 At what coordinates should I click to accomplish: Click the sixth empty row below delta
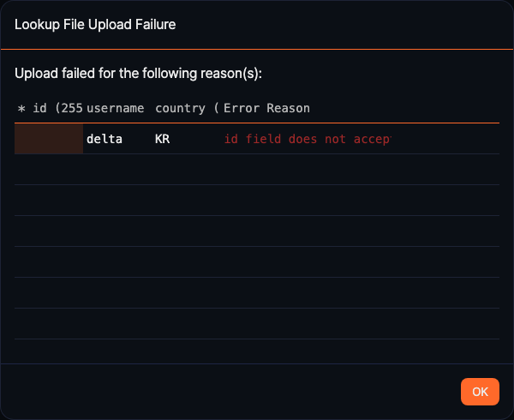point(257,324)
